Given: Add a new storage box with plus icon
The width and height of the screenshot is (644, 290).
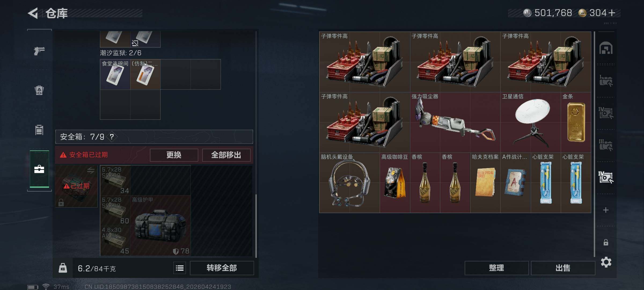Looking at the screenshot, I should (x=606, y=210).
